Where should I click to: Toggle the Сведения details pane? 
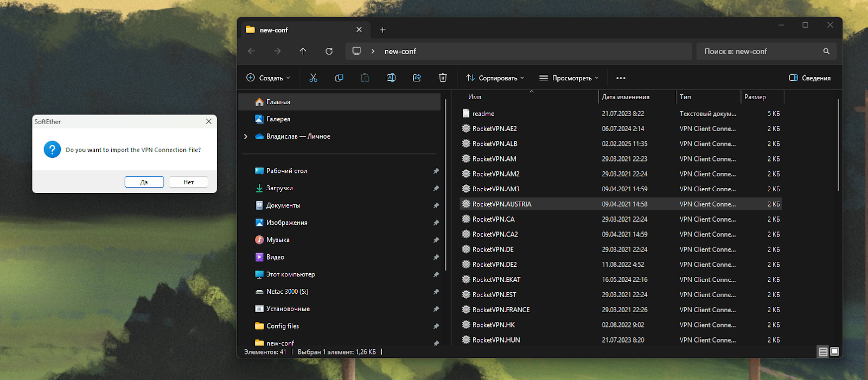click(x=809, y=78)
